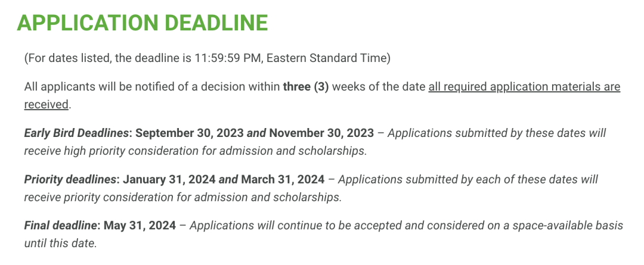Image resolution: width=644 pixels, height=265 pixels.
Task: Open the underlined 'all required application materials are' text
Action: tap(524, 87)
